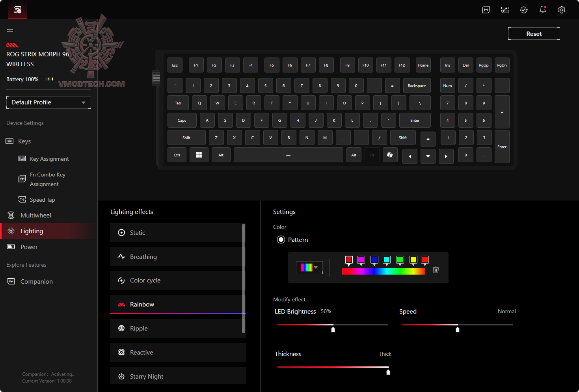The height and width of the screenshot is (392, 579).
Task: Click the Windows logo key on keyboard
Action: [x=199, y=155]
